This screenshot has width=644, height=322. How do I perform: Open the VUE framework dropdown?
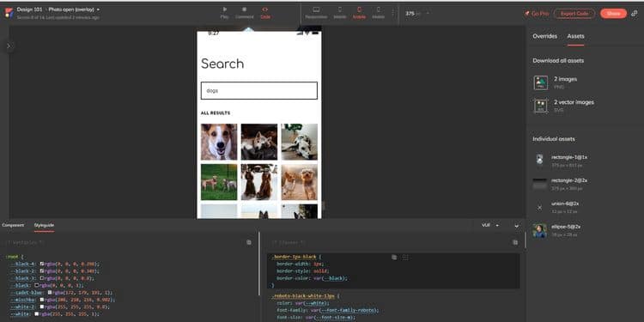point(490,226)
